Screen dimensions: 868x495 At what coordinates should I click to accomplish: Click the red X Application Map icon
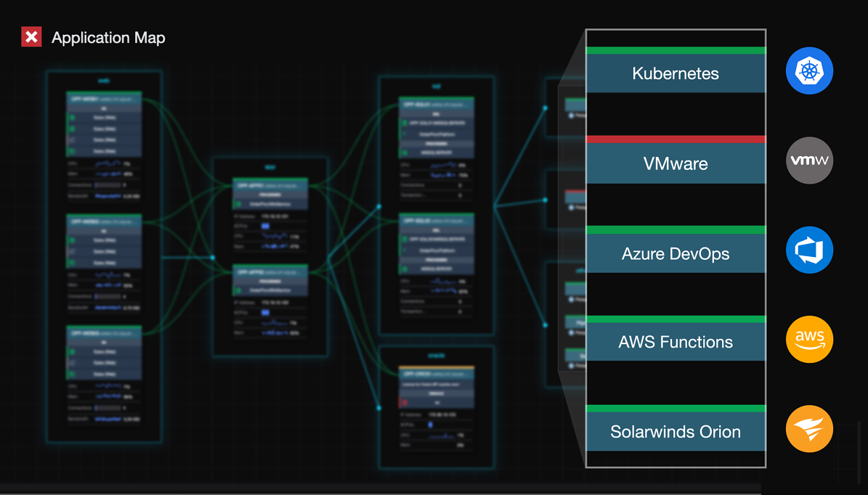coord(31,36)
